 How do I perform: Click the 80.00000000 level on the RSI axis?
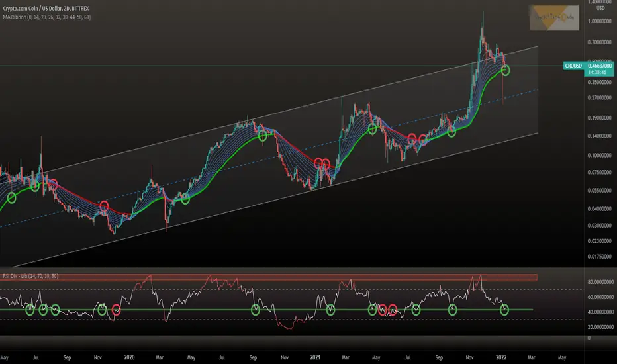pos(600,282)
